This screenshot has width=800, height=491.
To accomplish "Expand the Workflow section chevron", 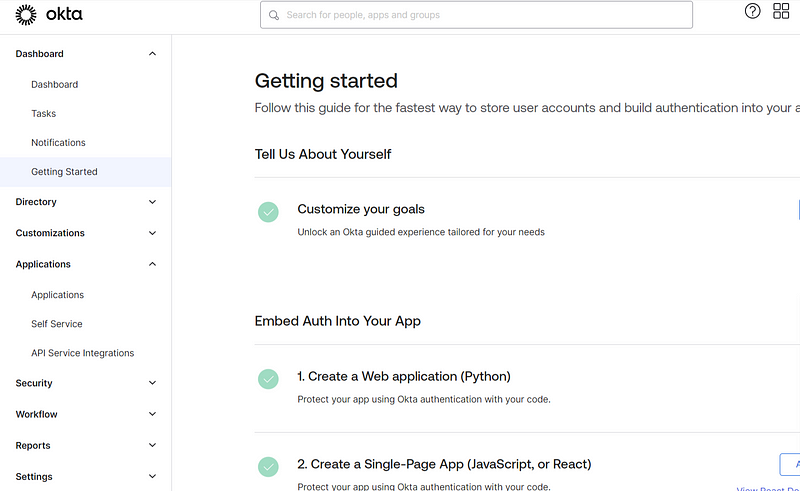I will 152,414.
